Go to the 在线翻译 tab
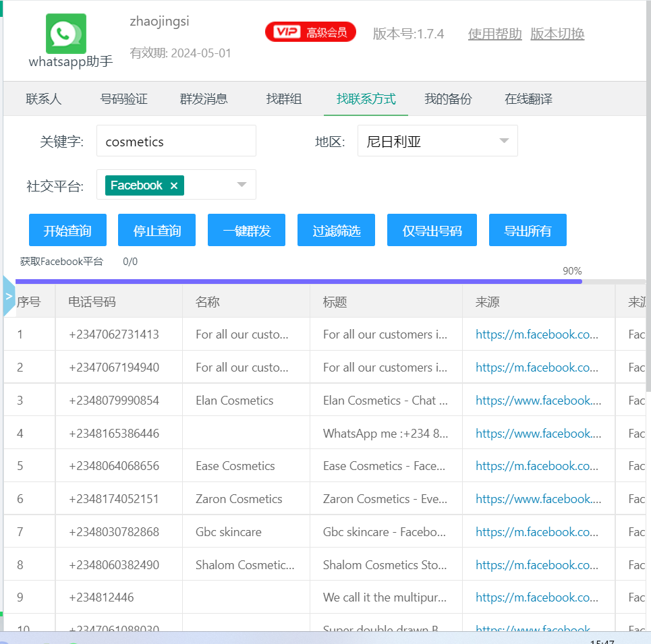The height and width of the screenshot is (644, 651). (528, 99)
